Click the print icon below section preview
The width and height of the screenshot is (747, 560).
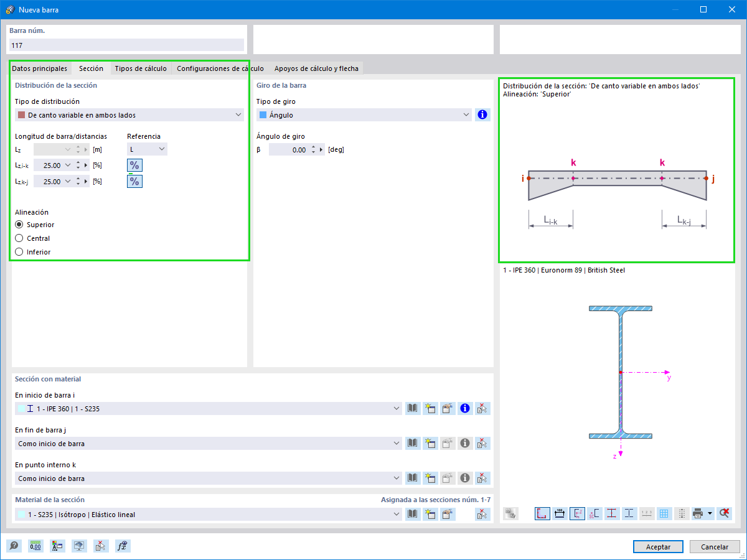click(x=698, y=513)
